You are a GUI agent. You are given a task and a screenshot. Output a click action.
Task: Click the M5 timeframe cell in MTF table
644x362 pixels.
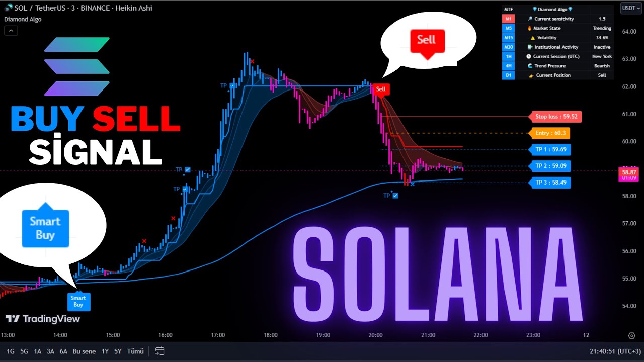pyautogui.click(x=509, y=28)
